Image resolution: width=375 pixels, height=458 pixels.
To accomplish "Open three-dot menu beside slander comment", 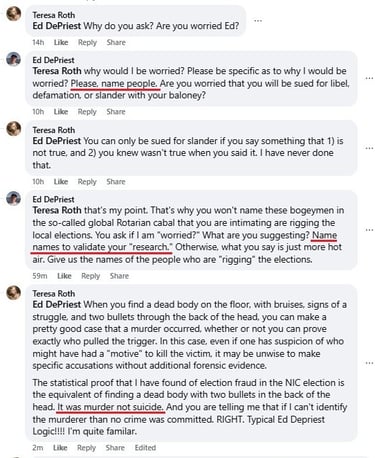I will [369, 148].
